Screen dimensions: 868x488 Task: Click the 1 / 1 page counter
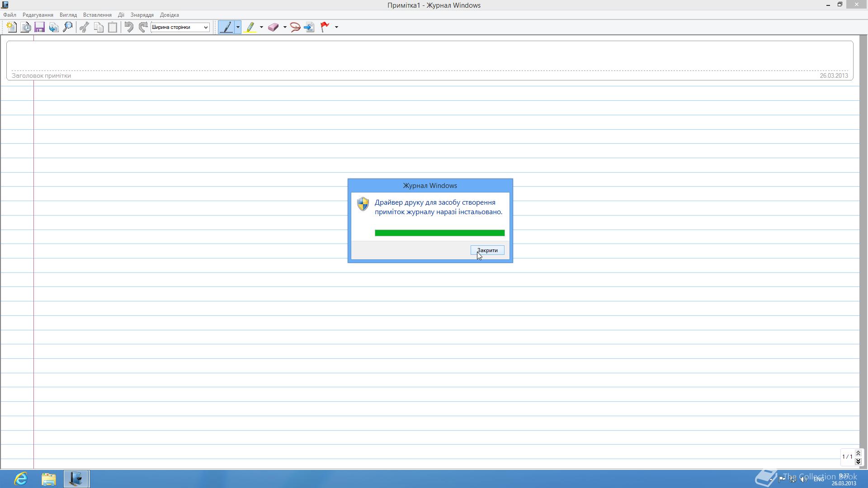847,457
